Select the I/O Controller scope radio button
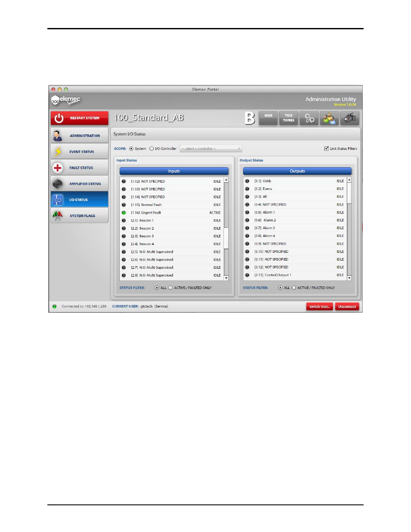The image size is (411, 532). click(152, 149)
